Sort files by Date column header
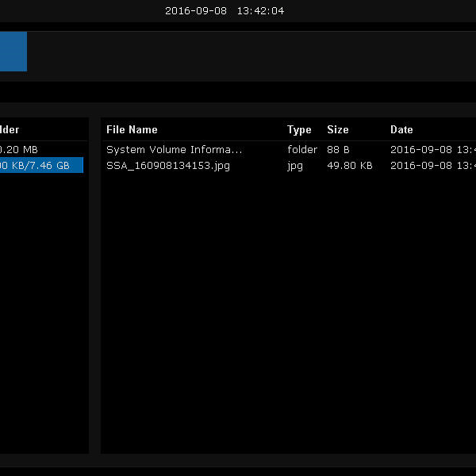 401,129
